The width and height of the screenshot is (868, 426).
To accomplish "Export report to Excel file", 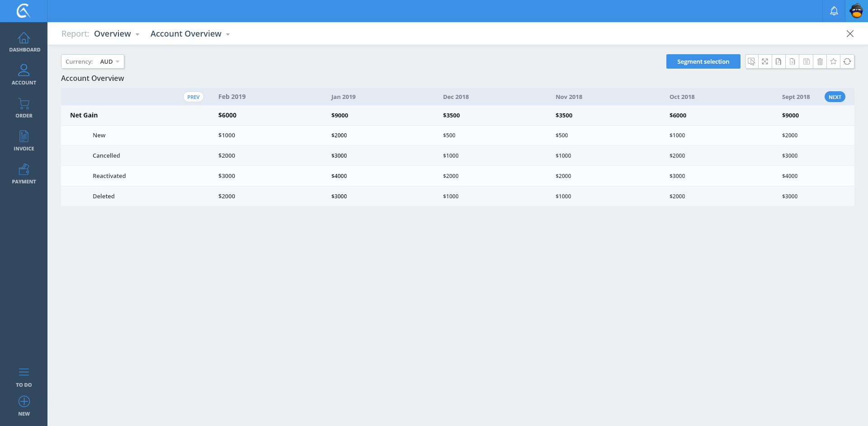I will click(793, 61).
